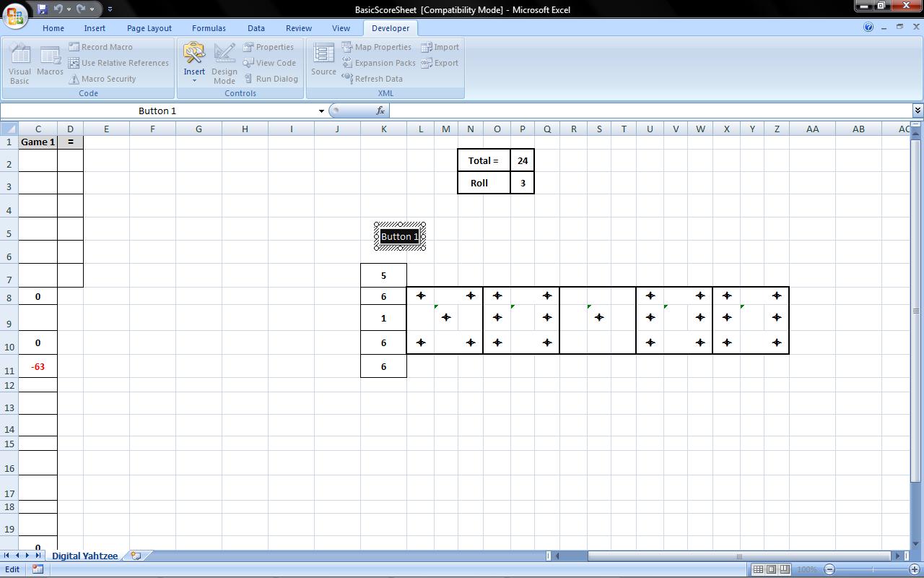924x578 pixels.
Task: Click View Code
Action: pos(269,63)
